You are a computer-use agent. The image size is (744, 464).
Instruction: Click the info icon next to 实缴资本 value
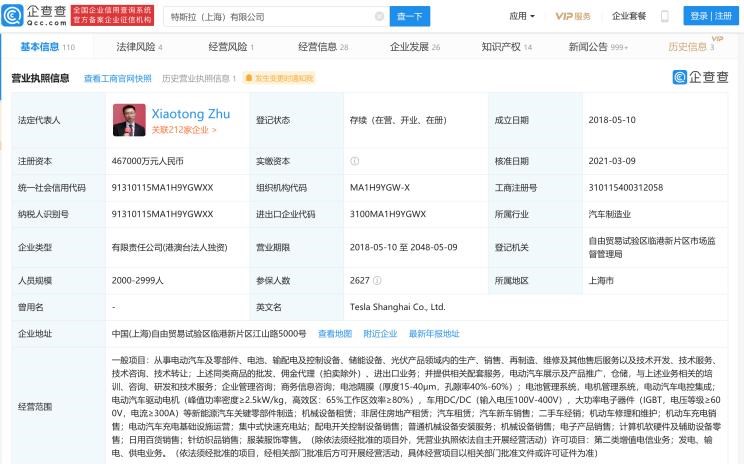354,161
